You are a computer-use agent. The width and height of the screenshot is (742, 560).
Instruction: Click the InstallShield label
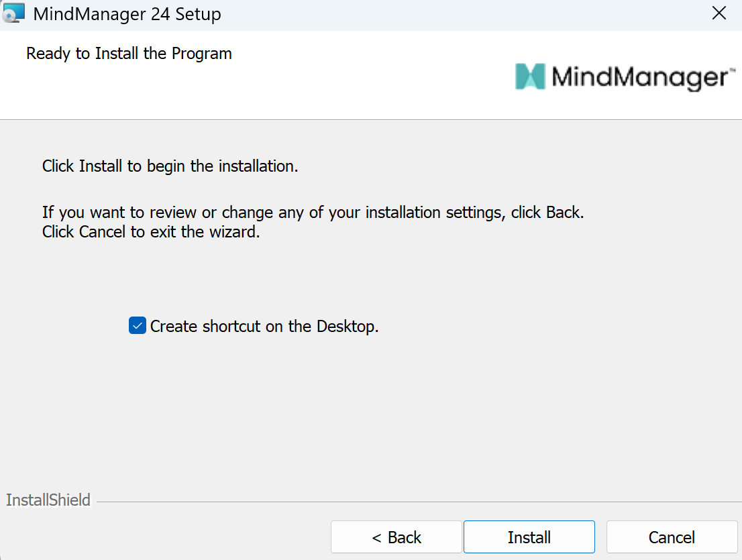tap(48, 500)
